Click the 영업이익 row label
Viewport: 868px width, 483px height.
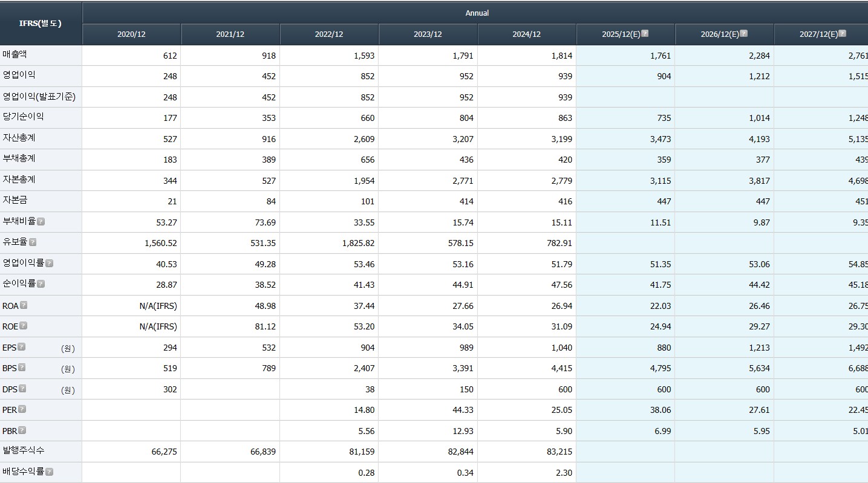click(x=19, y=75)
